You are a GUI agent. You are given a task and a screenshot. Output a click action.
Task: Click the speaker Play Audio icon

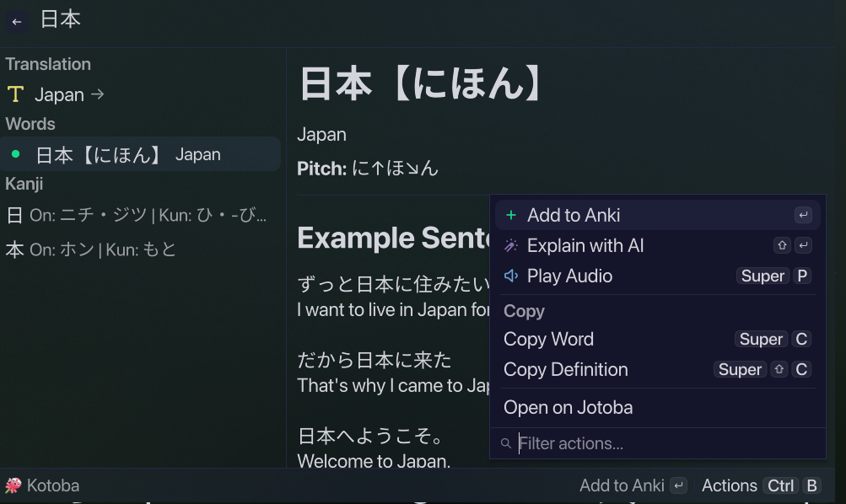coord(511,276)
